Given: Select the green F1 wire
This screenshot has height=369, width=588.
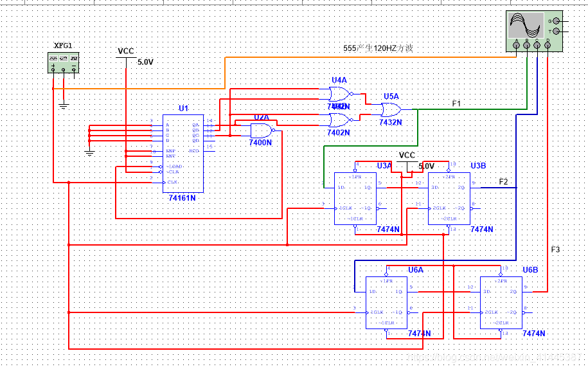Looking at the screenshot, I should click(472, 109).
